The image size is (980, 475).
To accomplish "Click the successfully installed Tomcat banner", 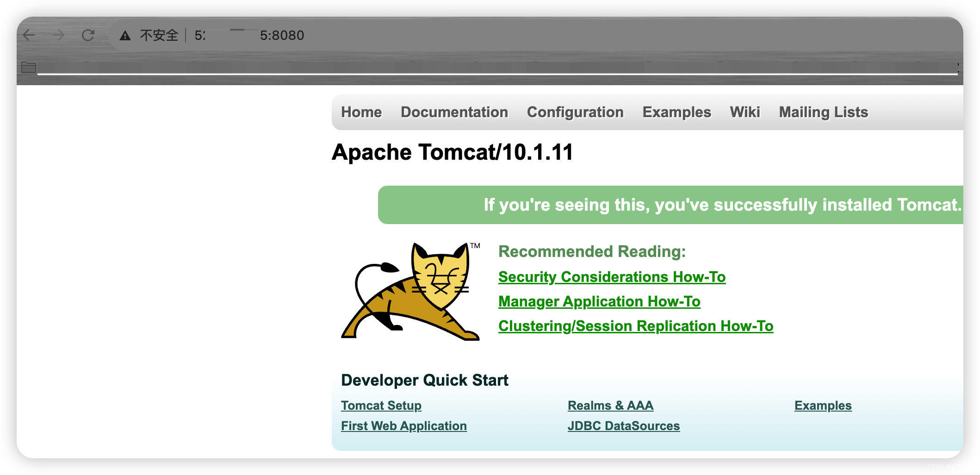I will click(x=670, y=205).
